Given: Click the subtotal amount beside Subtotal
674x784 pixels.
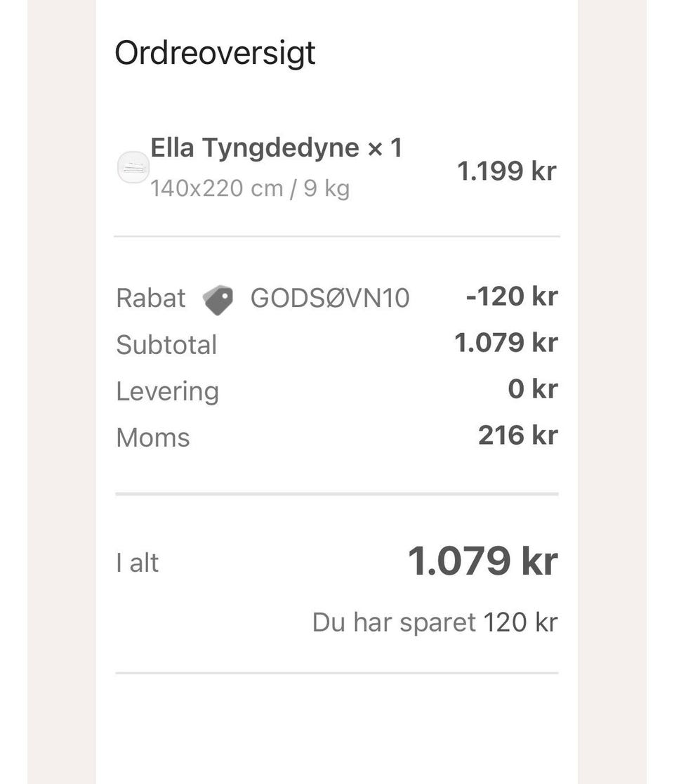Looking at the screenshot, I should coord(505,343).
